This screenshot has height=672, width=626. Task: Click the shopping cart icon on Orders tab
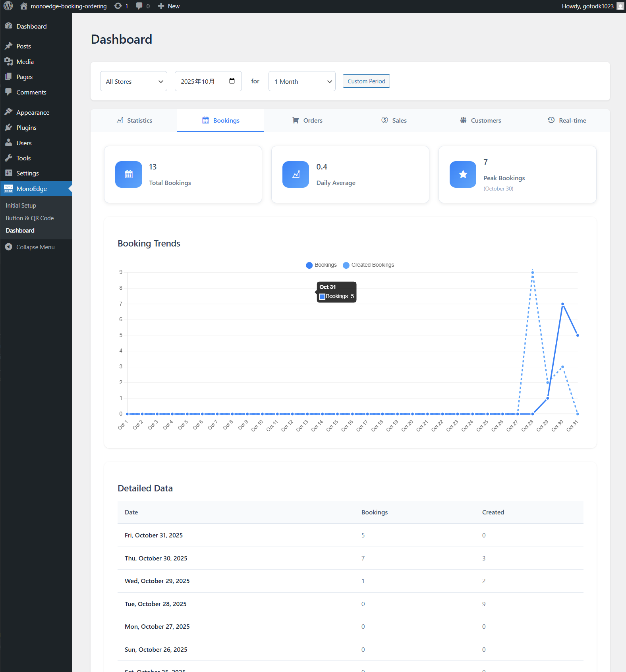296,120
